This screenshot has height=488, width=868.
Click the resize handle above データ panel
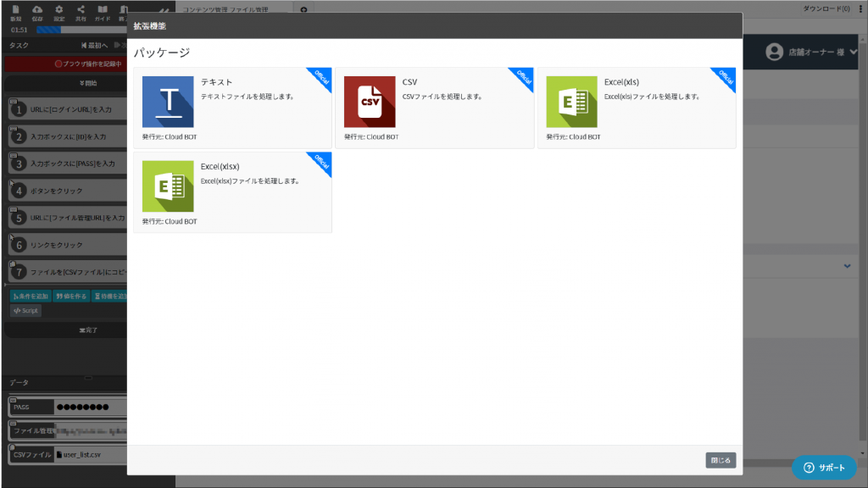pyautogui.click(x=88, y=378)
